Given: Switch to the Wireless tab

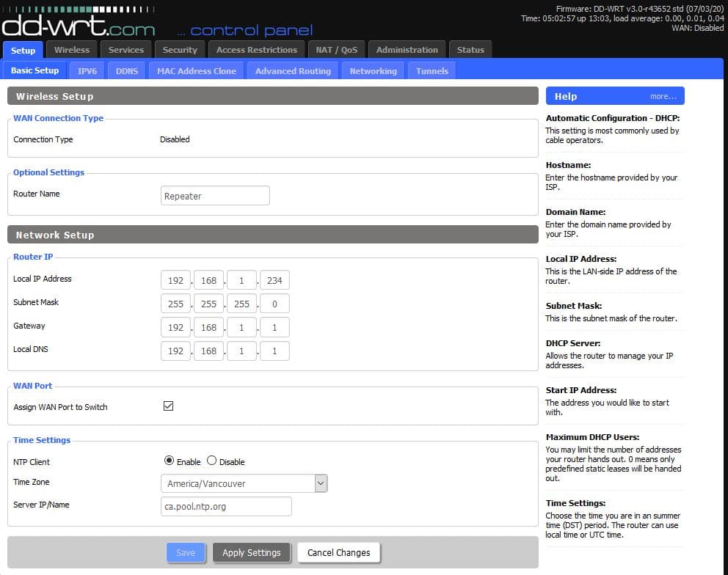Looking at the screenshot, I should point(72,50).
